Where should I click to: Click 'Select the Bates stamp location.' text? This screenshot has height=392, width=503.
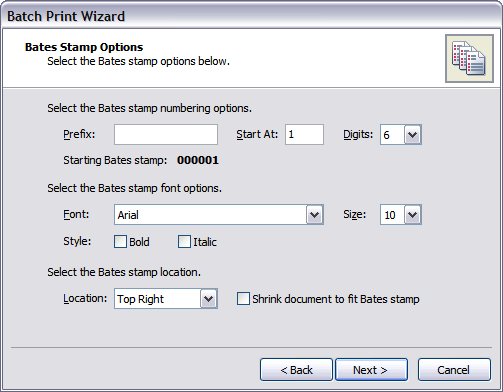tap(124, 272)
